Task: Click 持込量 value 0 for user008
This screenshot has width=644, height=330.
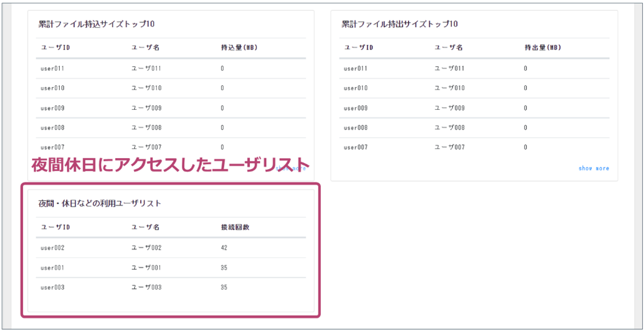Action: [222, 128]
